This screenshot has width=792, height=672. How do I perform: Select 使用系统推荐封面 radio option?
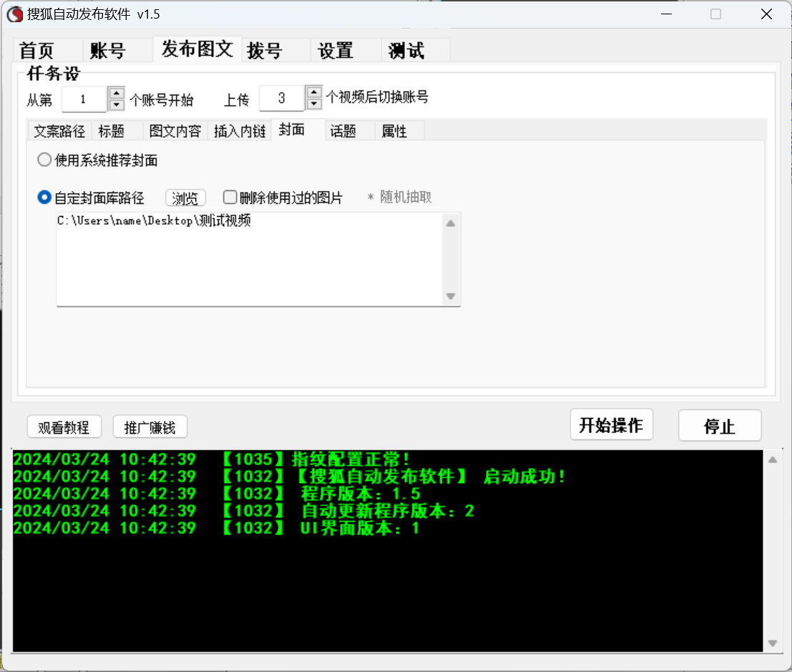pyautogui.click(x=97, y=160)
